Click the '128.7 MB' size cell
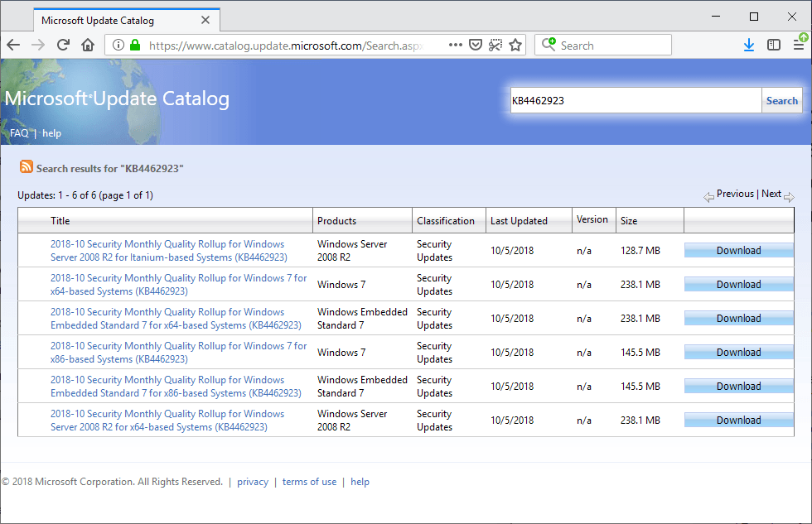 [x=640, y=250]
